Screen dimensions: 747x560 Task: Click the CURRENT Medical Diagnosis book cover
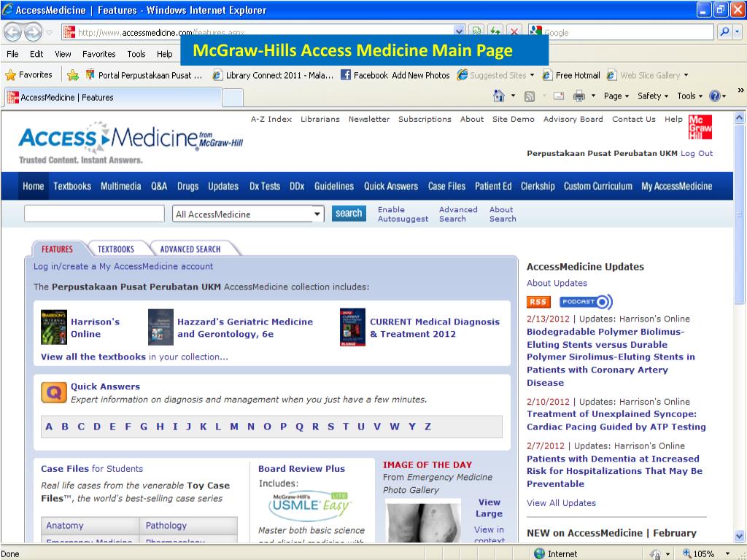tap(352, 327)
